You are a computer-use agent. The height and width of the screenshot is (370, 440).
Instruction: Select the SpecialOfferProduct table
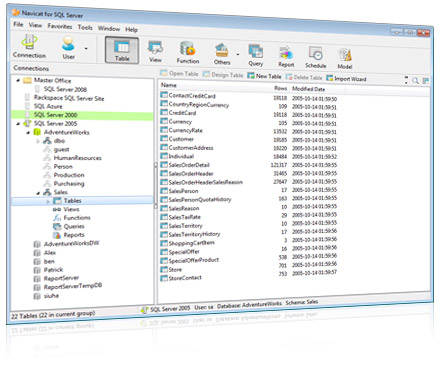click(194, 260)
